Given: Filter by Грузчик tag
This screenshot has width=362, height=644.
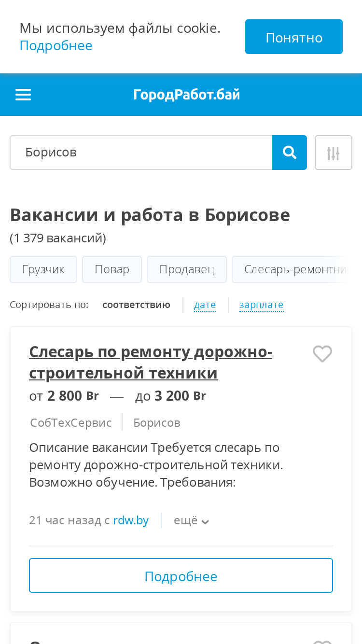Looking at the screenshot, I should coord(43,269).
